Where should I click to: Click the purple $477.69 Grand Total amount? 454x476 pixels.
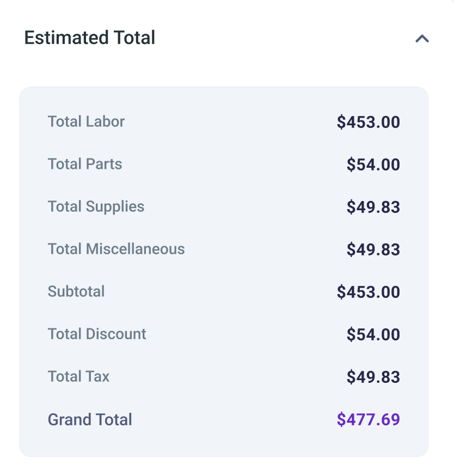click(368, 419)
